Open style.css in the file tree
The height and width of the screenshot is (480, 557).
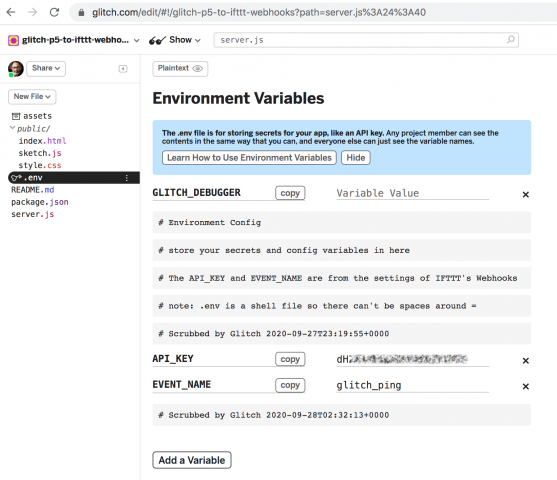(x=40, y=165)
